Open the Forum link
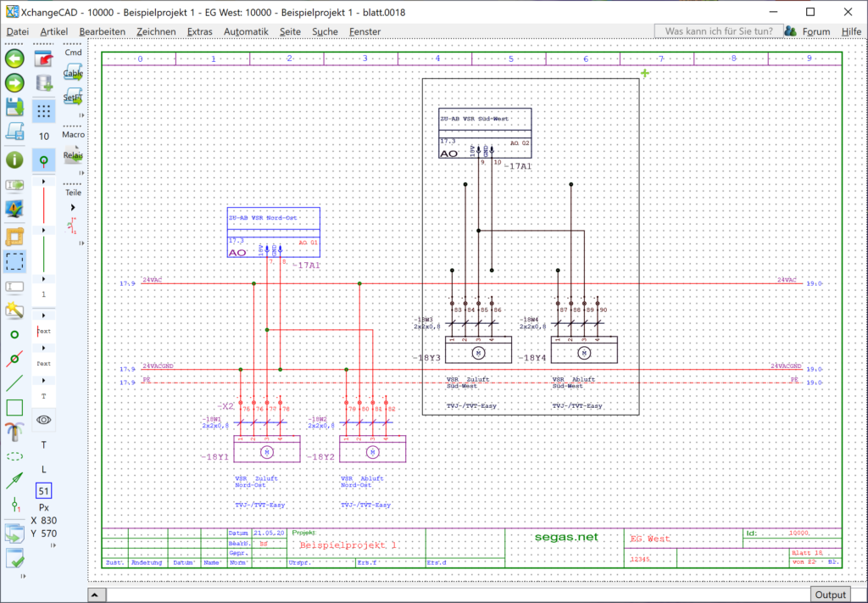This screenshot has height=603, width=868. click(x=816, y=31)
